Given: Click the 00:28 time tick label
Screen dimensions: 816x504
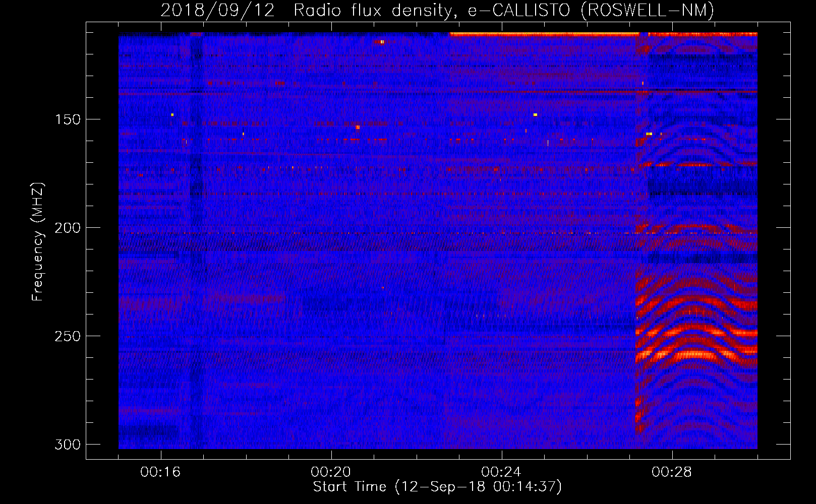Looking at the screenshot, I should (x=672, y=472).
